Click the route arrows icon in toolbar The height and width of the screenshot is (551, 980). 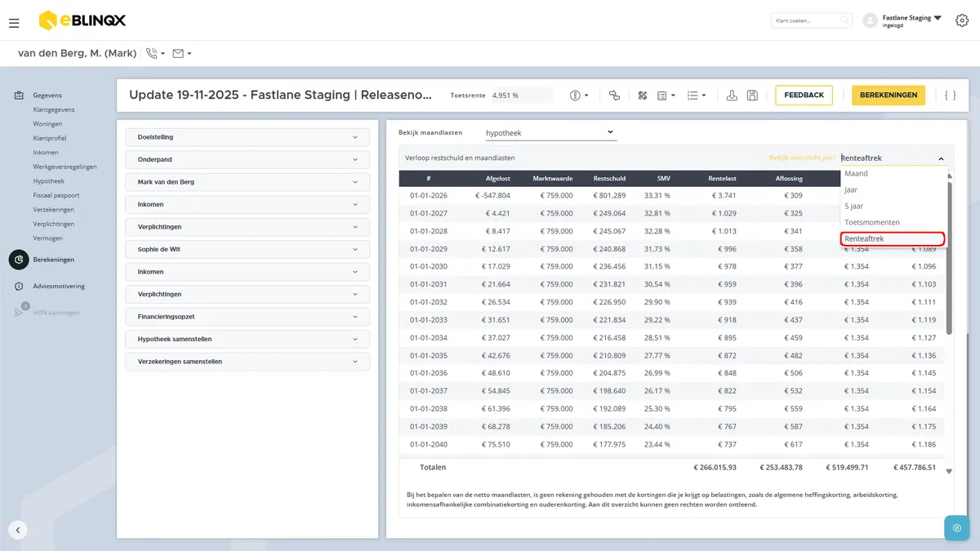click(x=615, y=96)
